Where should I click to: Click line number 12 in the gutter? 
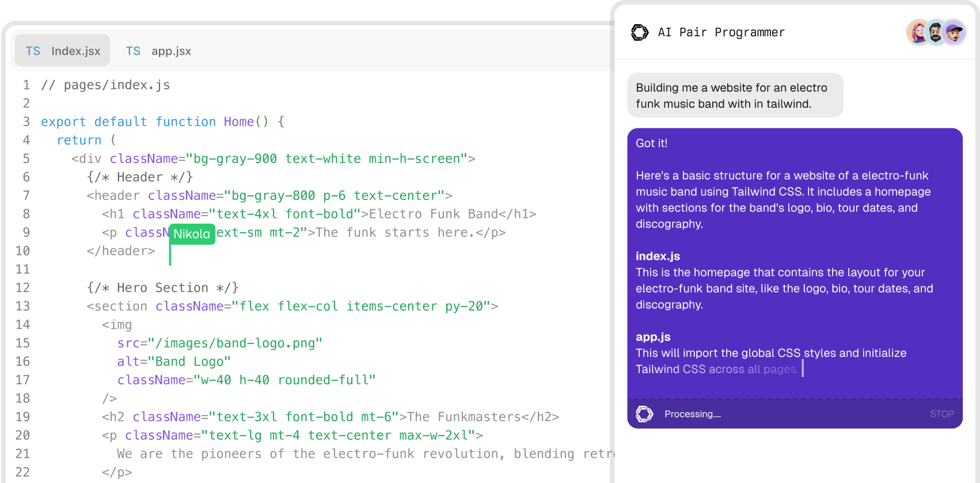tap(22, 288)
